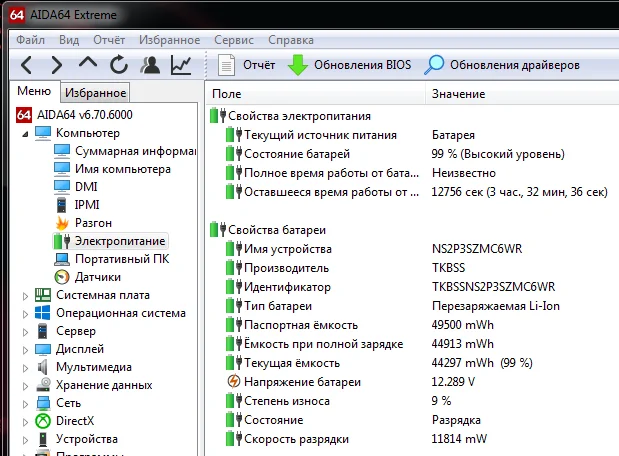Switch to the Избранное sidebar tab
Screen dimensions: 619x456
[95, 93]
